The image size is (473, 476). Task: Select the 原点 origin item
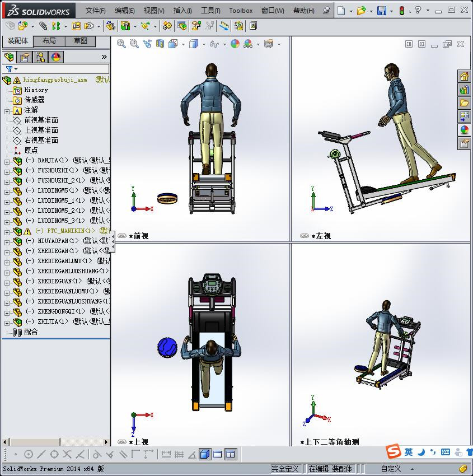pyautogui.click(x=31, y=150)
